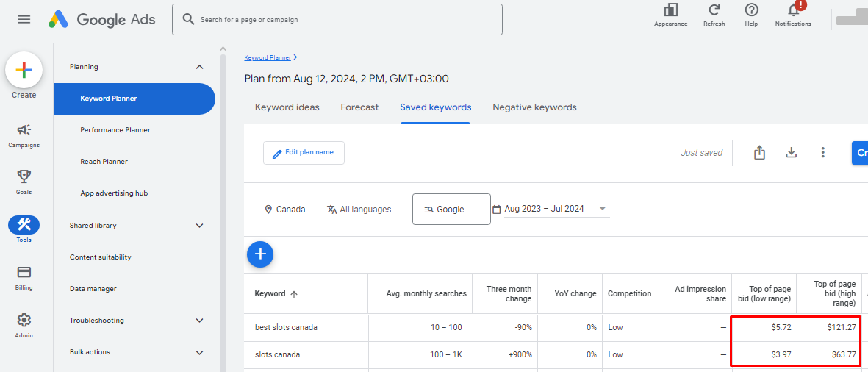Click the Edit plan name button
Screen dimensions: 868x372
304,153
